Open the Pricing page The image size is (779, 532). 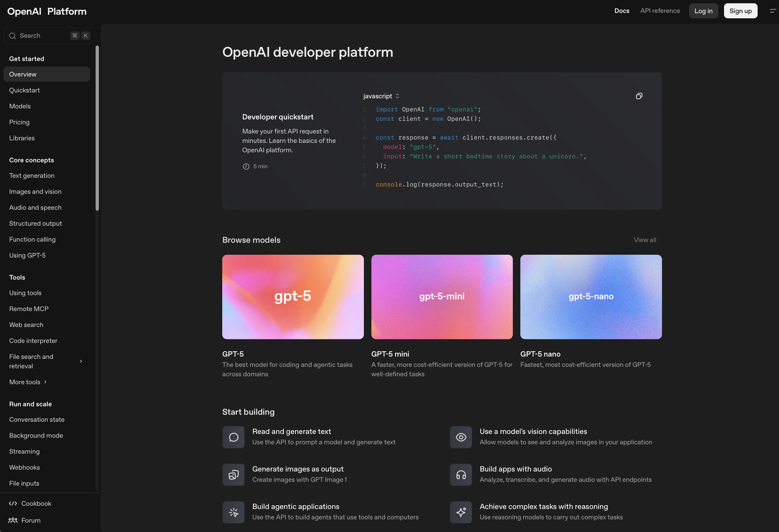coord(19,122)
